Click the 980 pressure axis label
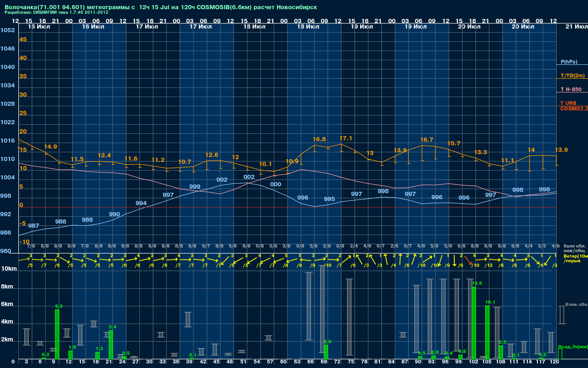This screenshot has height=368, width=588. click(6, 251)
